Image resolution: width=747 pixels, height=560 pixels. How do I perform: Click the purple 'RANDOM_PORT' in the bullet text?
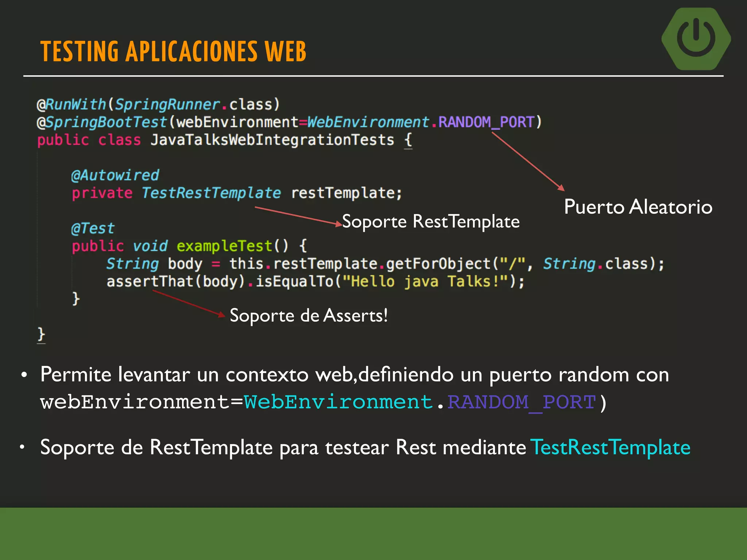pos(522,402)
